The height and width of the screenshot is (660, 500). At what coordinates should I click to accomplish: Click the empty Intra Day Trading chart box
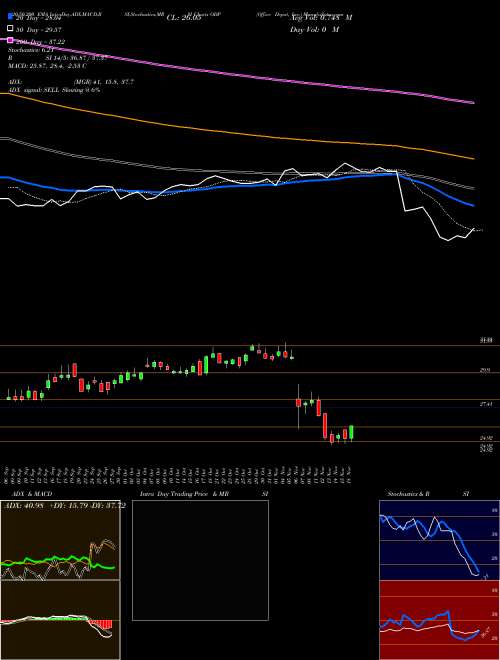coord(200,560)
